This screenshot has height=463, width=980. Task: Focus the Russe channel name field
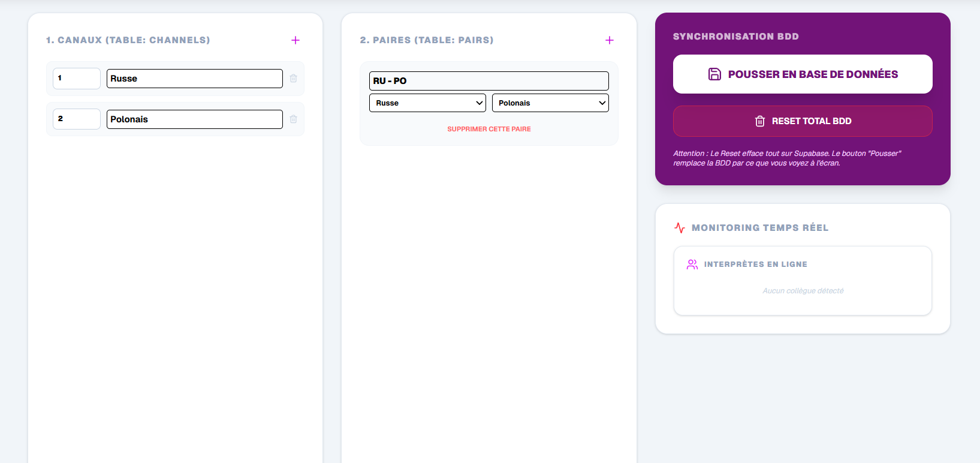[194, 79]
